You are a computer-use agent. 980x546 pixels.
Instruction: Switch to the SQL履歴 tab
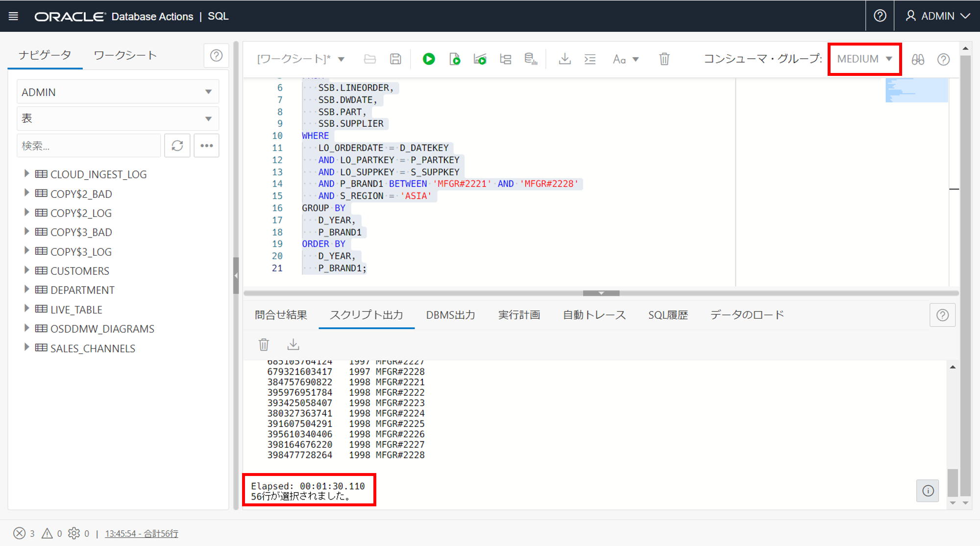pos(668,315)
